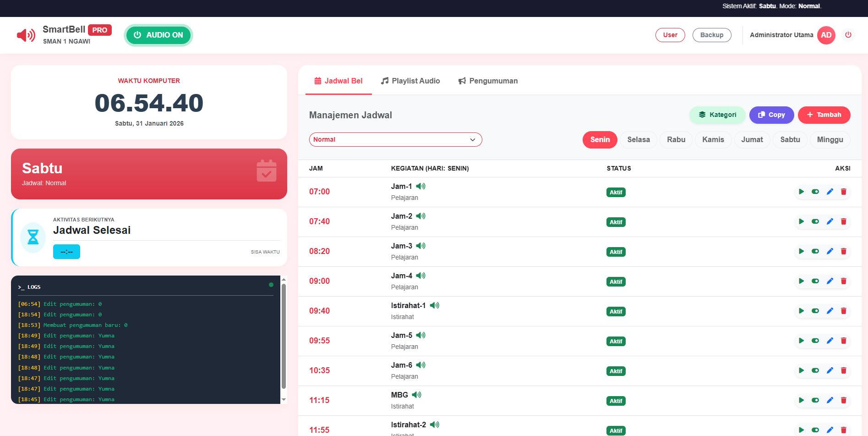Click the red logout power icon
The width and height of the screenshot is (868, 436).
(848, 35)
